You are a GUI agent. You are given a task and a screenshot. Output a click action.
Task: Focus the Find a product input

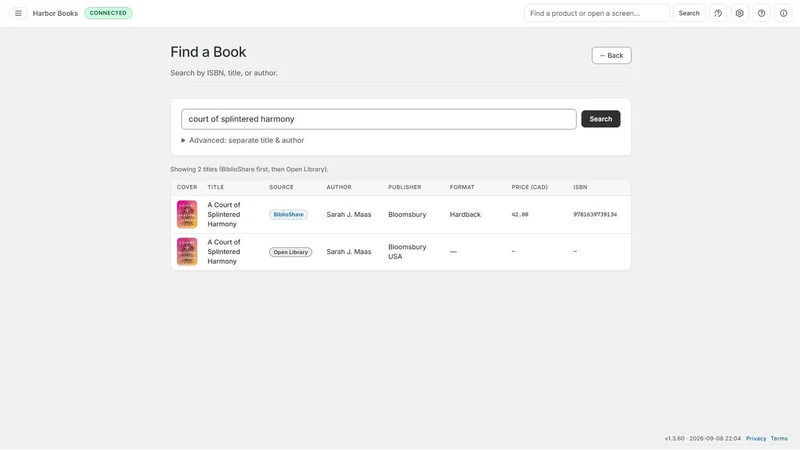pos(596,13)
